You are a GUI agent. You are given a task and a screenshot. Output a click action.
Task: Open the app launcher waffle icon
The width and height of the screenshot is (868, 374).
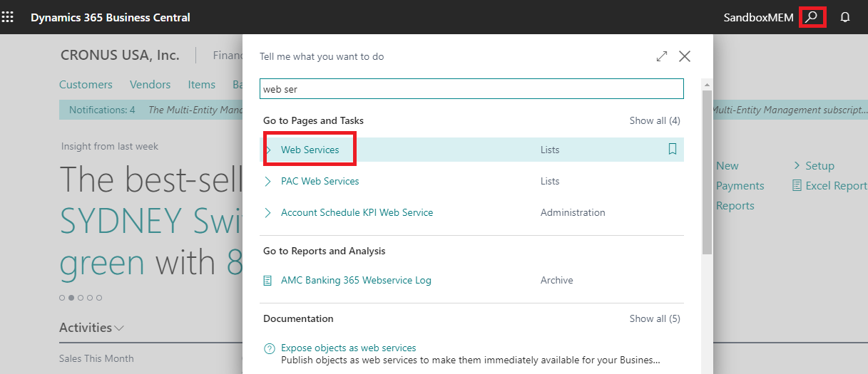pos(7,17)
